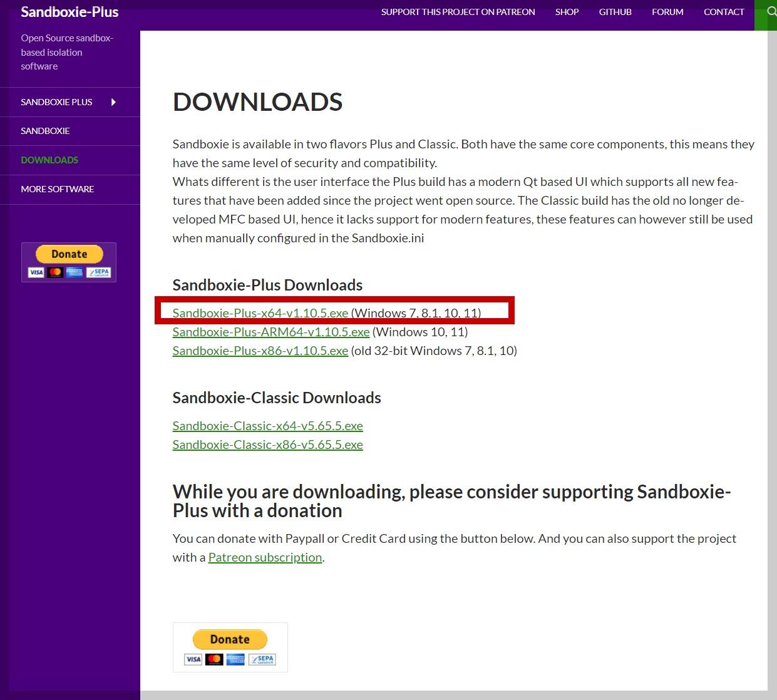777x700 pixels.
Task: Click the Sandboxie-Classic Downloads heading
Action: pos(277,398)
